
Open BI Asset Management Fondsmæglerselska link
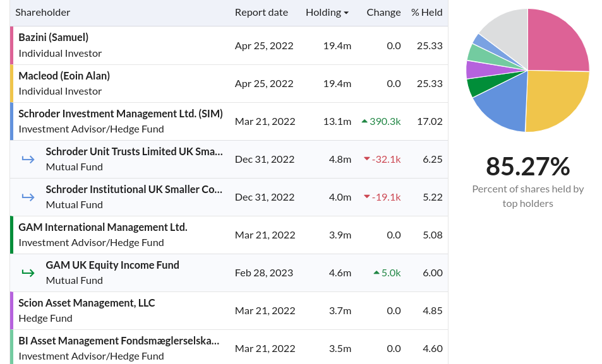tap(119, 341)
